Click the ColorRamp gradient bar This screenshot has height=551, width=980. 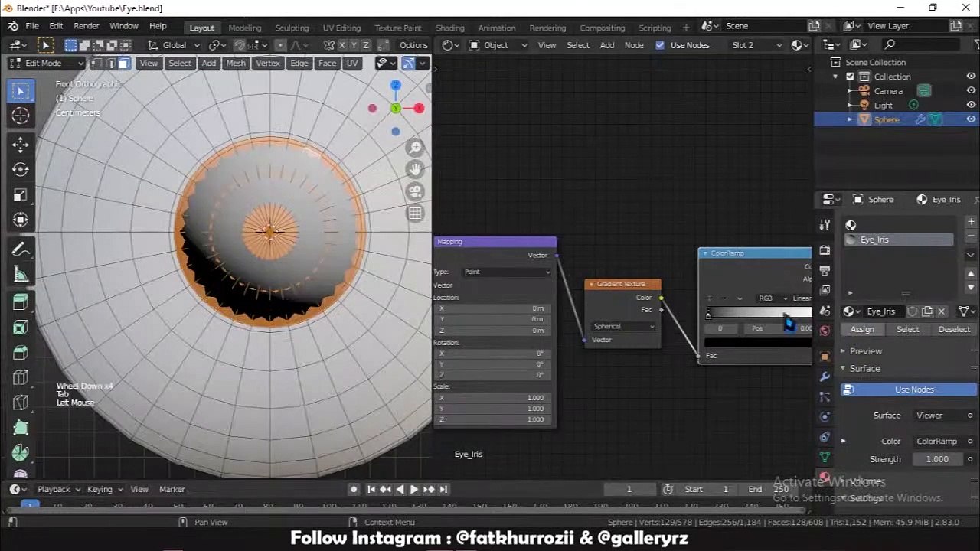(x=759, y=313)
